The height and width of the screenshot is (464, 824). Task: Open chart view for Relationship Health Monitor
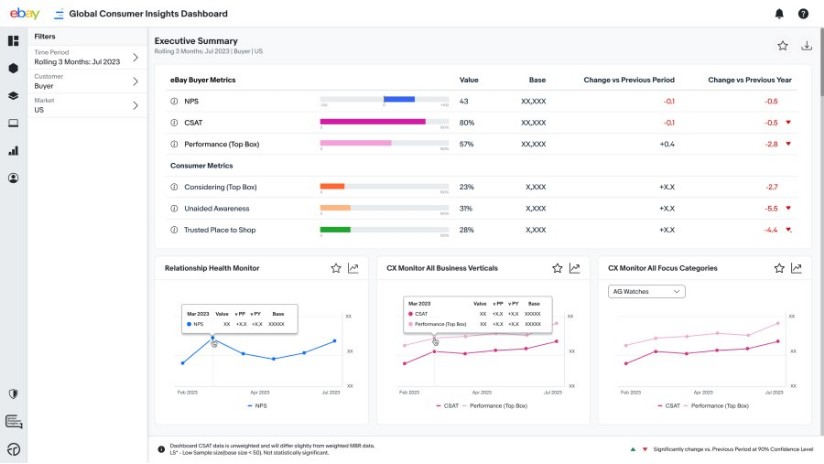tap(354, 268)
